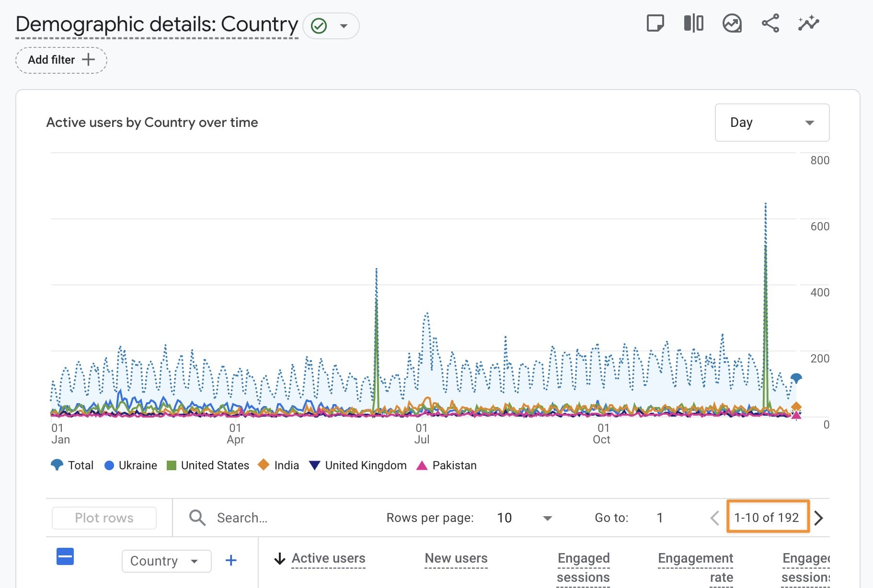Toggle the select-all rows checkbox
Viewport: 873px width, 588px height.
(x=65, y=556)
